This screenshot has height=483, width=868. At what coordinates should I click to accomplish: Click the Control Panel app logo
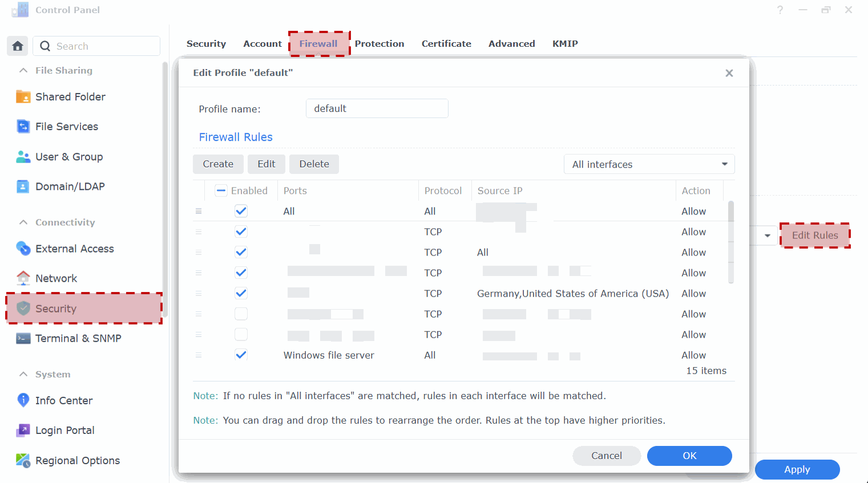point(20,10)
